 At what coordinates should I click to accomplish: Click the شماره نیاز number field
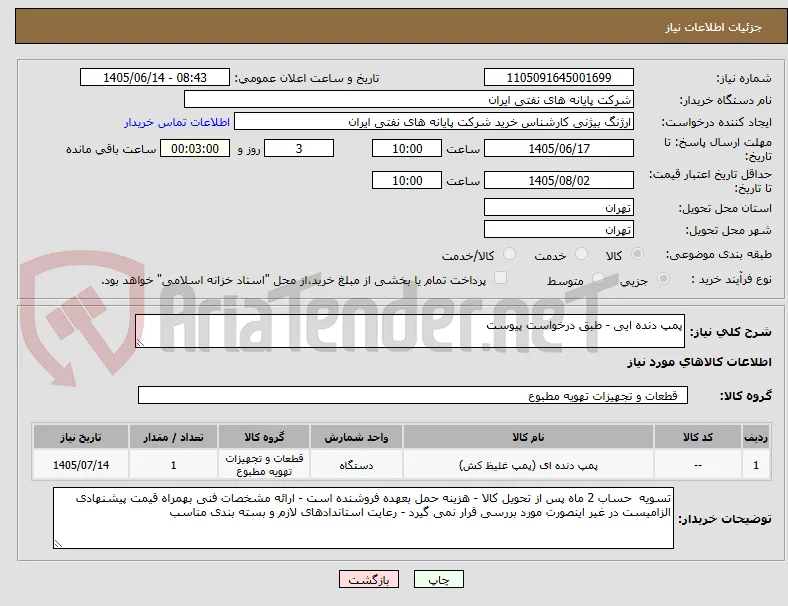pos(558,78)
